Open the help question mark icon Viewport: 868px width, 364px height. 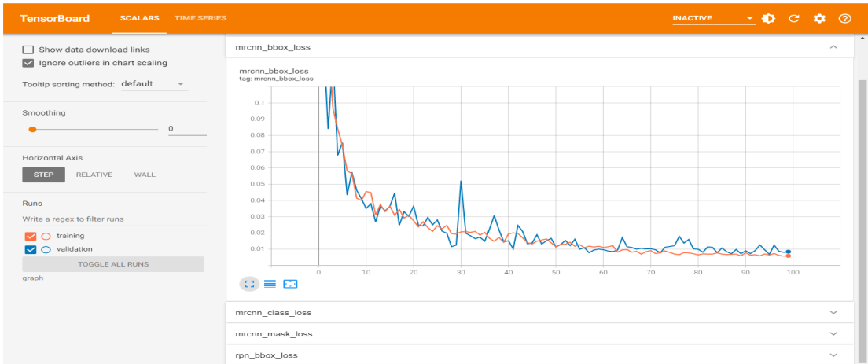pos(845,18)
